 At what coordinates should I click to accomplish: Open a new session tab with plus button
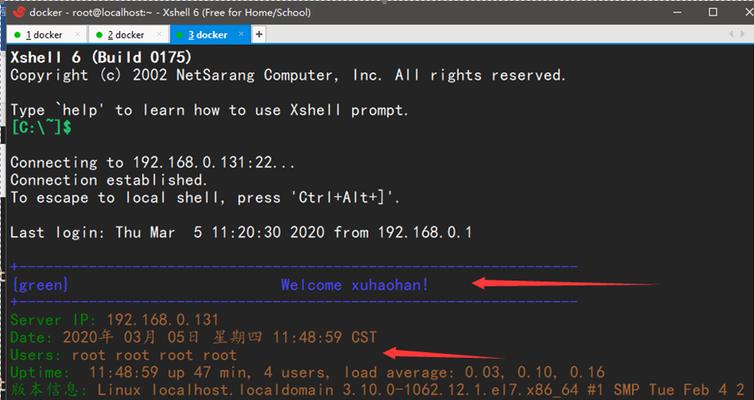click(259, 34)
